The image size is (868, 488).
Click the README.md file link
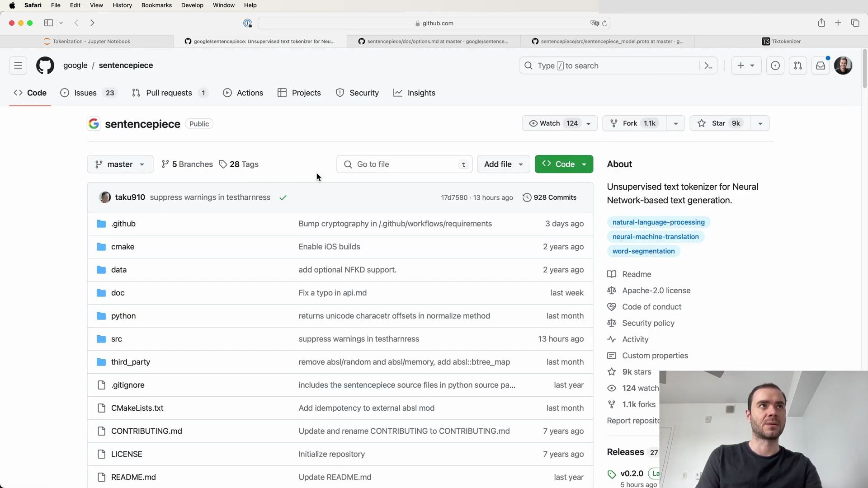133,477
